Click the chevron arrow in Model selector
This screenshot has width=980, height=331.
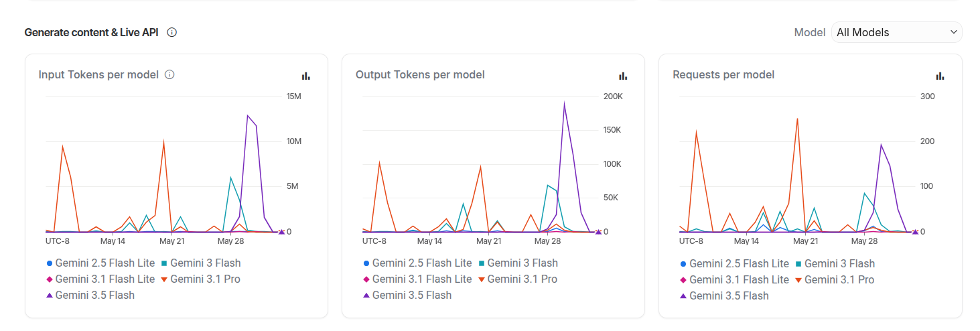click(954, 32)
